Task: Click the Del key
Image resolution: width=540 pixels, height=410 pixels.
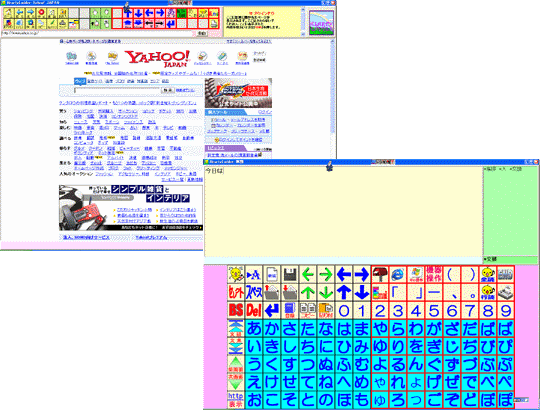Action: click(254, 310)
